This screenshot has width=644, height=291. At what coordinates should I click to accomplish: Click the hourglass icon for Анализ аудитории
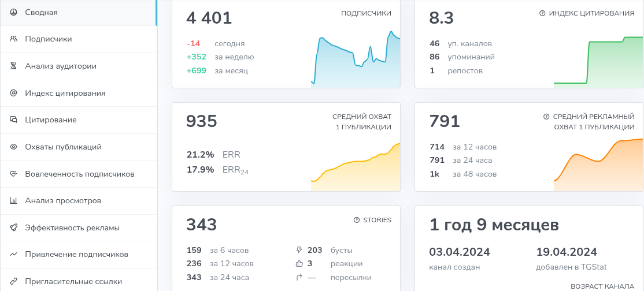(x=13, y=66)
